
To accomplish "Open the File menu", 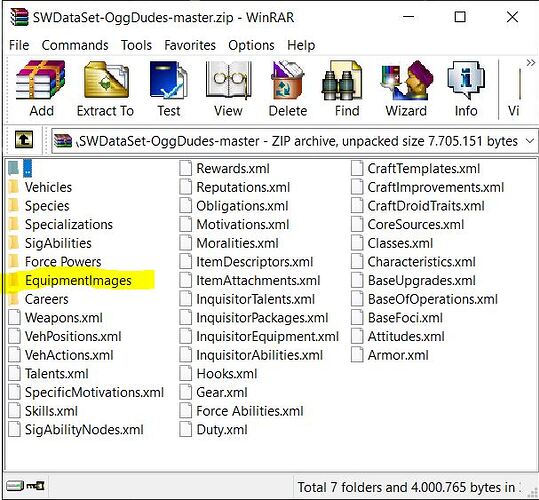I will click(19, 45).
